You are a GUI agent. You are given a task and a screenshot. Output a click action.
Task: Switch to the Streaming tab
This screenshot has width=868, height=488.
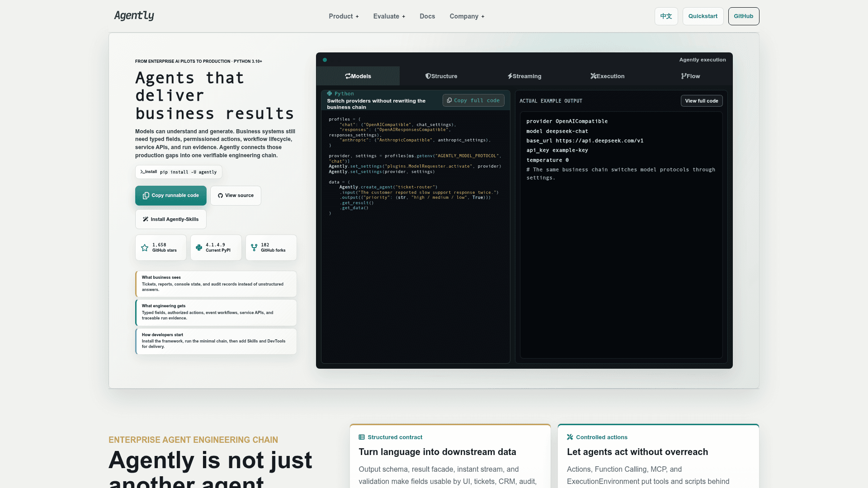[x=524, y=76]
